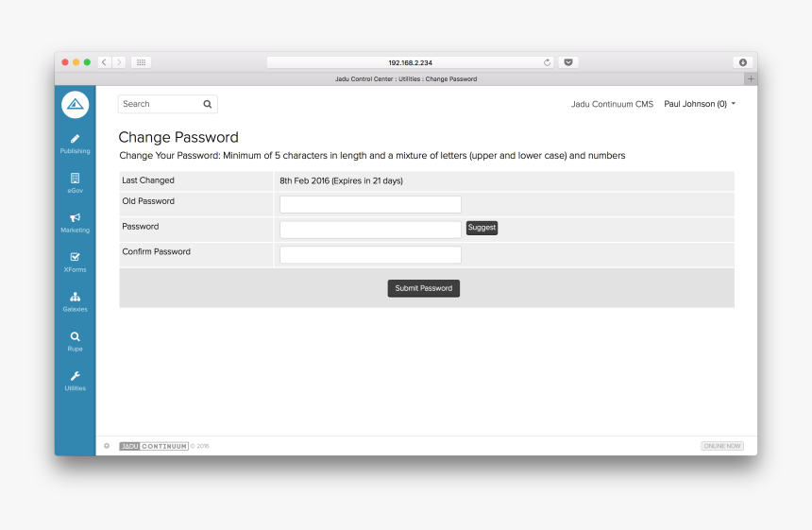This screenshot has height=530, width=812.
Task: Click the browser address bar
Action: coord(410,62)
